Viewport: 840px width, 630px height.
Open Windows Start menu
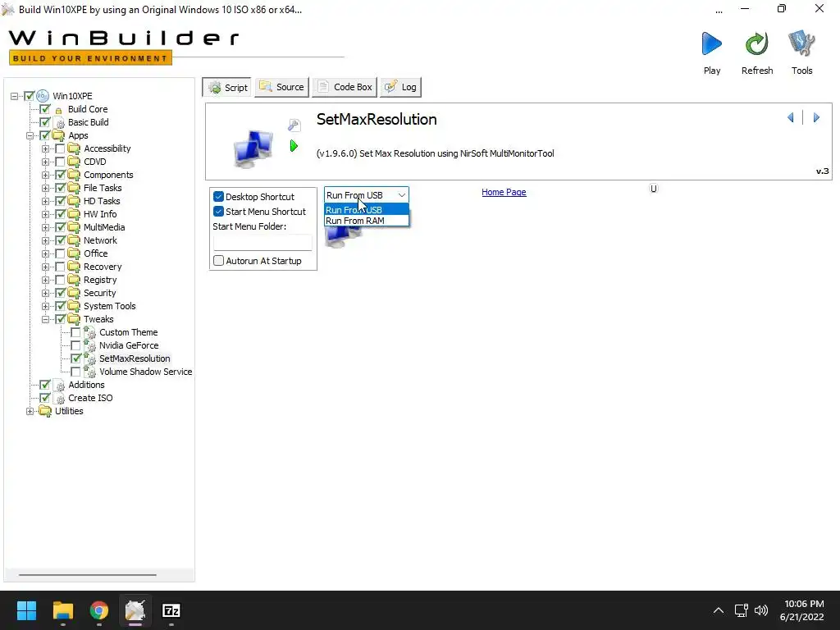[26, 610]
